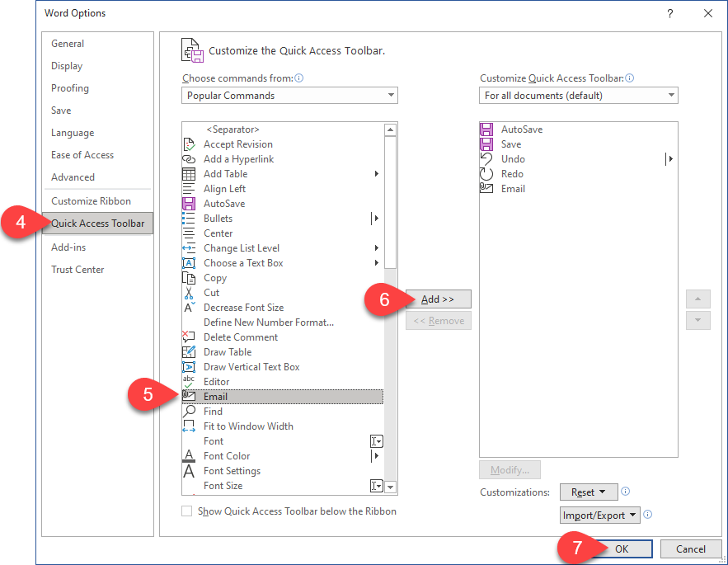Click the info icon next to Reset

626,491
